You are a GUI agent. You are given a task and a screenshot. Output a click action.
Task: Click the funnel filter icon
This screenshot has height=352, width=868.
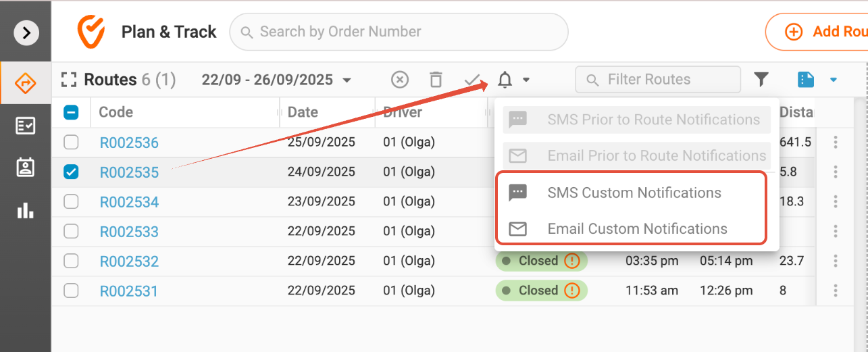click(x=761, y=80)
